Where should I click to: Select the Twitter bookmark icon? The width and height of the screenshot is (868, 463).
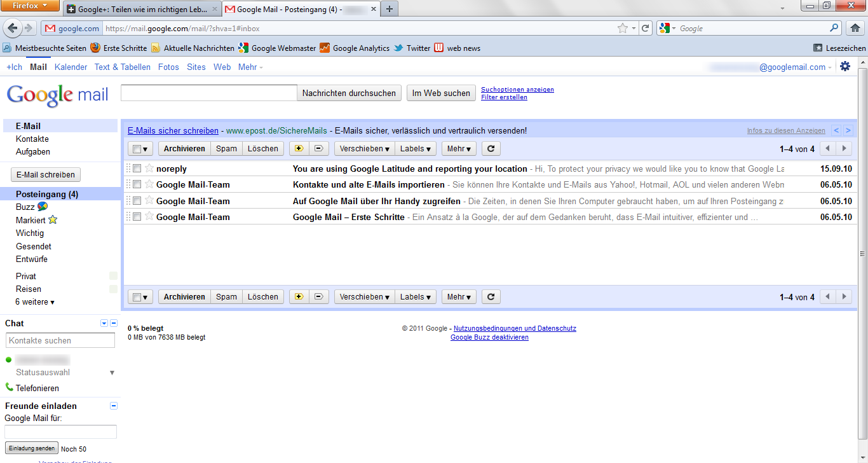[x=397, y=48]
